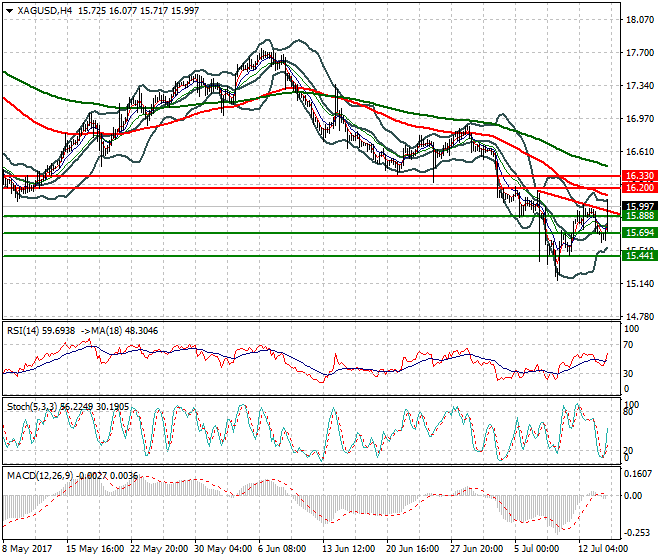660x560 pixels.
Task: Click the ->MA(18) 48.3046 label
Action: [x=119, y=331]
